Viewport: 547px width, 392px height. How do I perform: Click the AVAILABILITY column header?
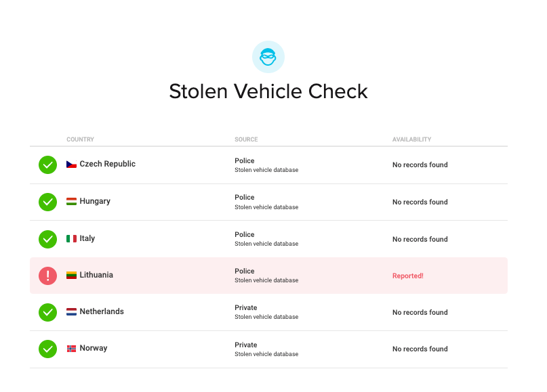[x=411, y=139]
